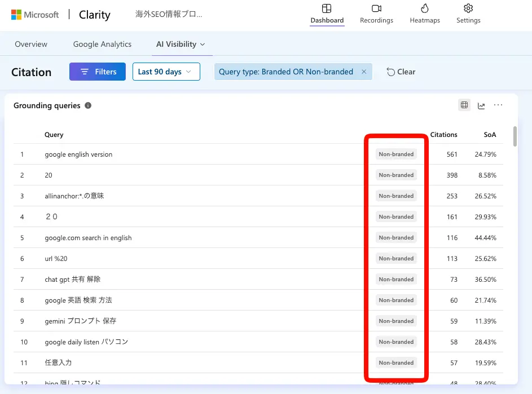
Task: Sort by the Citations column header
Action: [x=443, y=135]
